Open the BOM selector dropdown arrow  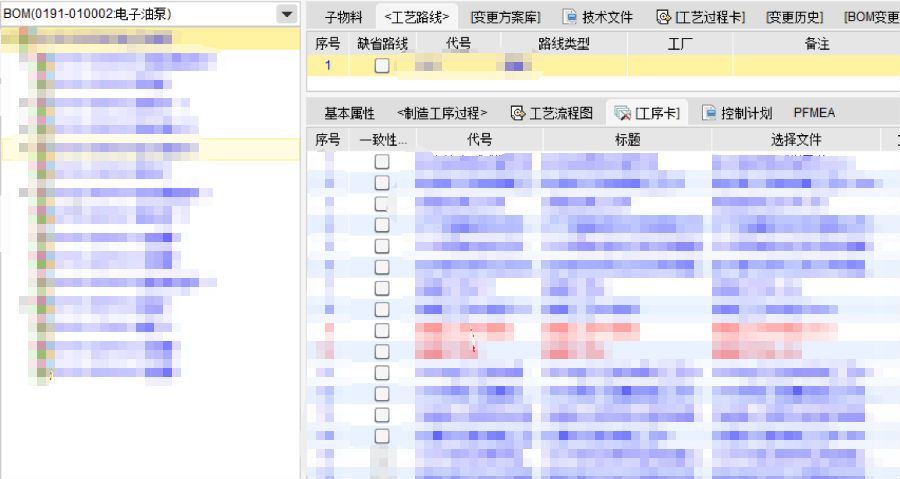(286, 14)
